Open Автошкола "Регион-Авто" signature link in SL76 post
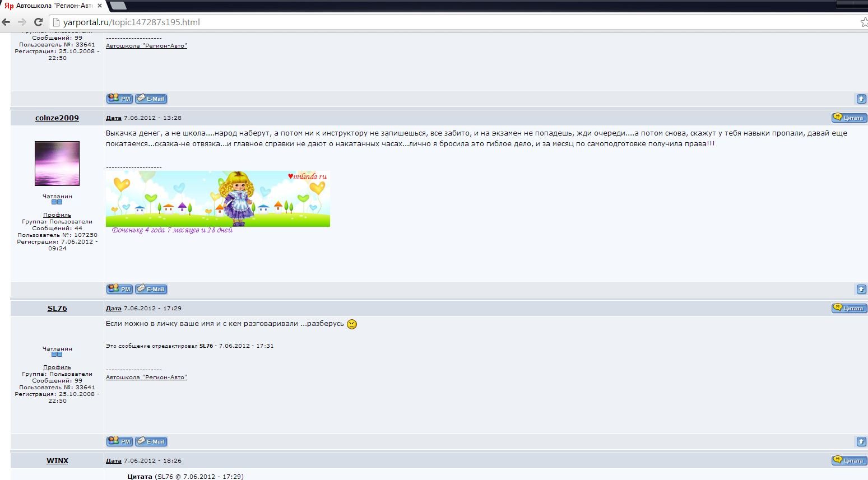The height and width of the screenshot is (480, 868). (x=146, y=378)
